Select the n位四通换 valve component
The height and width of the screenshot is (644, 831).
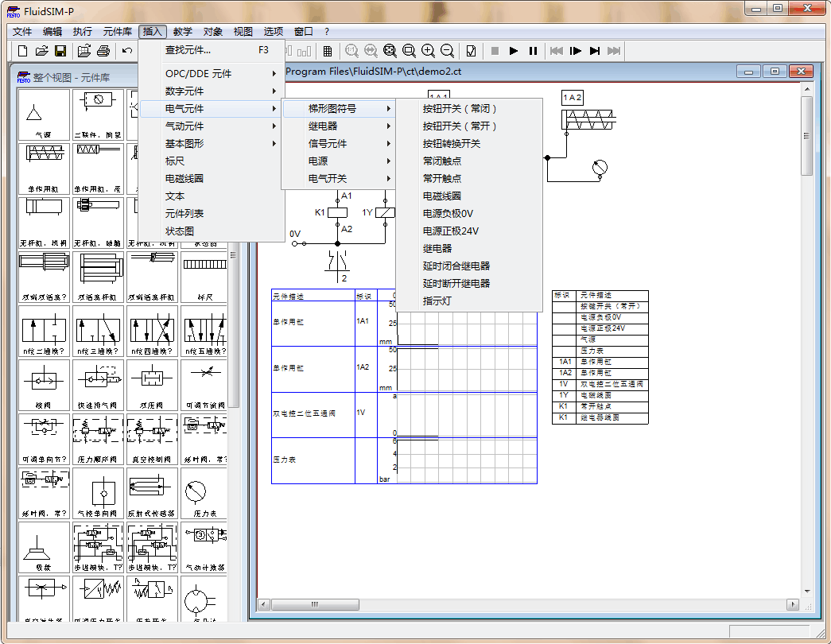[152, 331]
